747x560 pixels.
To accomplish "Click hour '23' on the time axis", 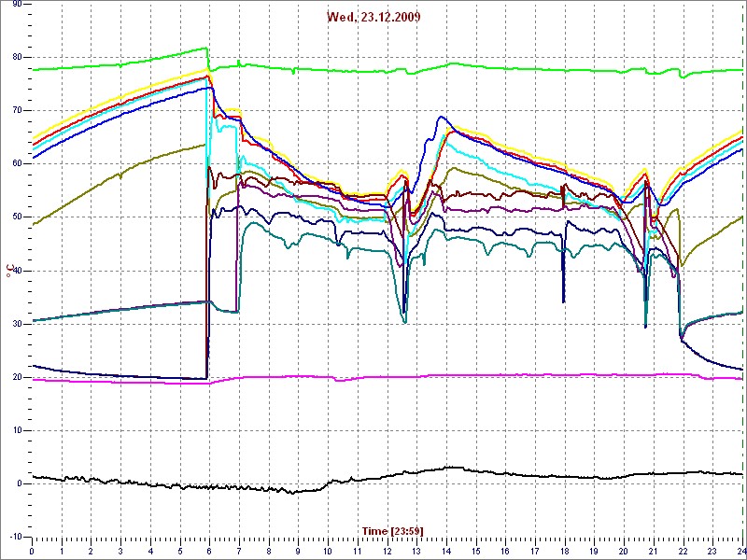I will coord(713,551).
